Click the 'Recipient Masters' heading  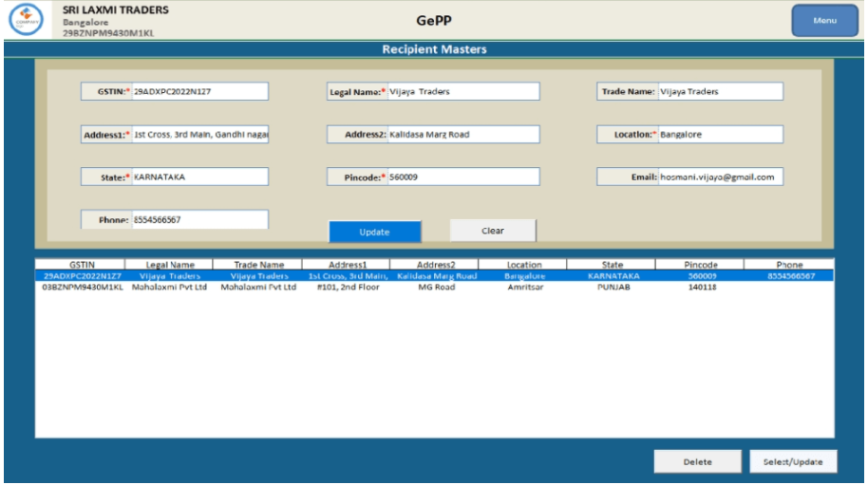tap(434, 49)
